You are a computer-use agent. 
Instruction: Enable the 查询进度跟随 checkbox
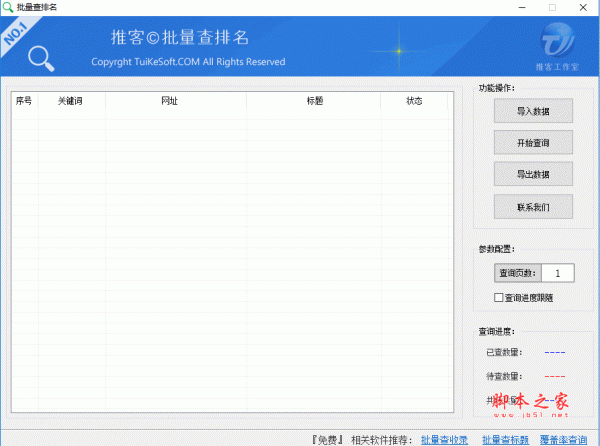[500, 297]
